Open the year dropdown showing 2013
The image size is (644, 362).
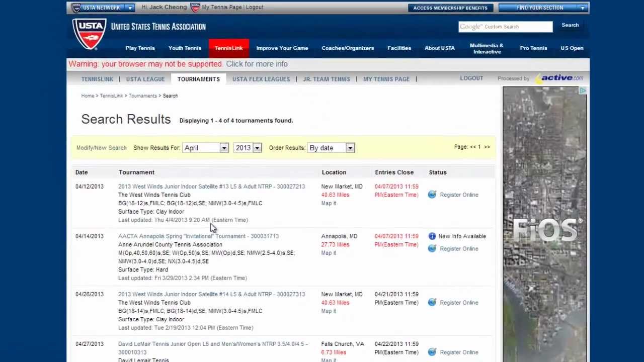(248, 148)
